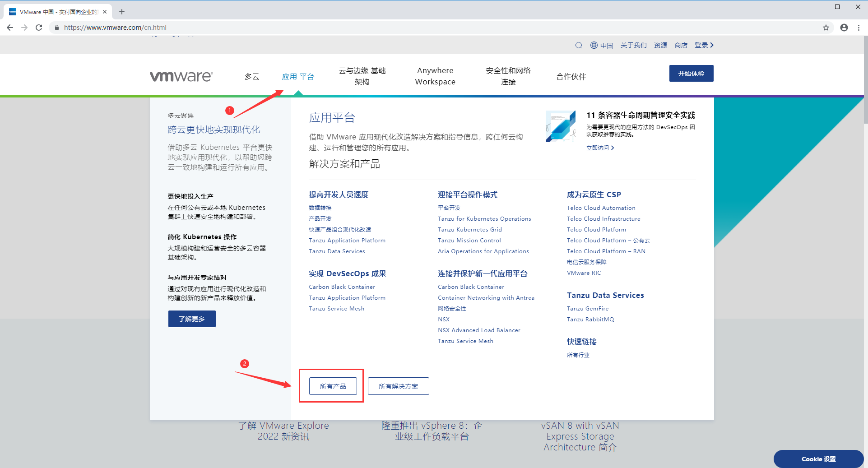Open Tanzu for Kubernetes Operations link
Screen dimensions: 868x468
484,219
